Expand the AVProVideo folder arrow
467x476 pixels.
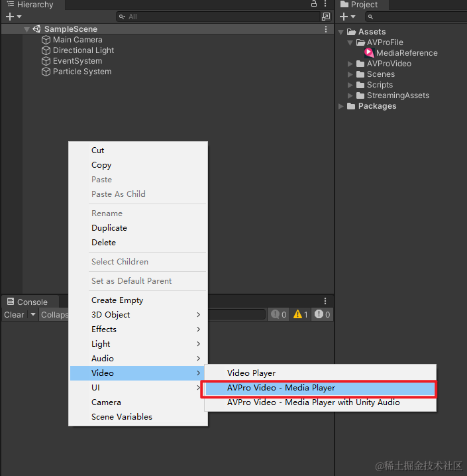tap(350, 64)
